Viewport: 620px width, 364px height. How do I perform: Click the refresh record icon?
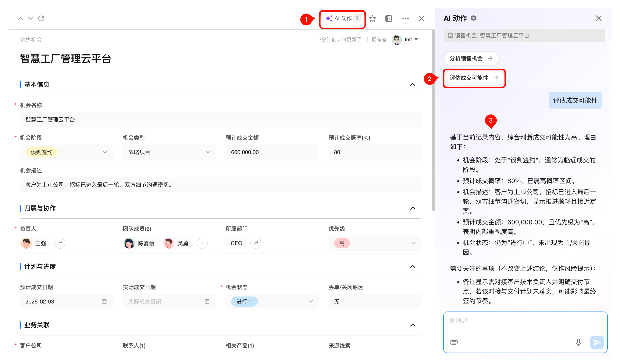41,18
